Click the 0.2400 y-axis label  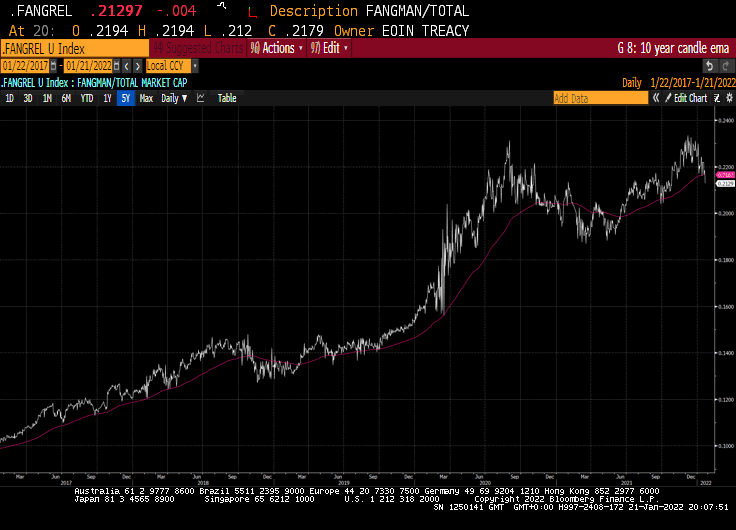tap(726, 121)
